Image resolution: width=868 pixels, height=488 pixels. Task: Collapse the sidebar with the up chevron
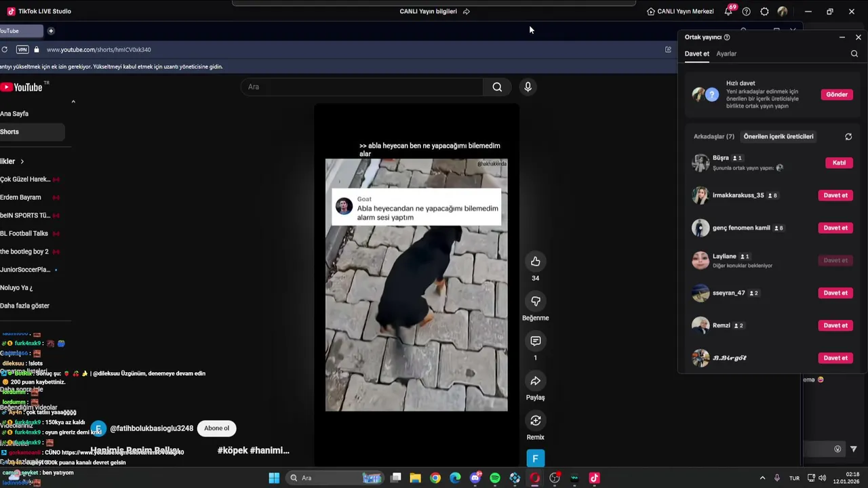coord(73,102)
